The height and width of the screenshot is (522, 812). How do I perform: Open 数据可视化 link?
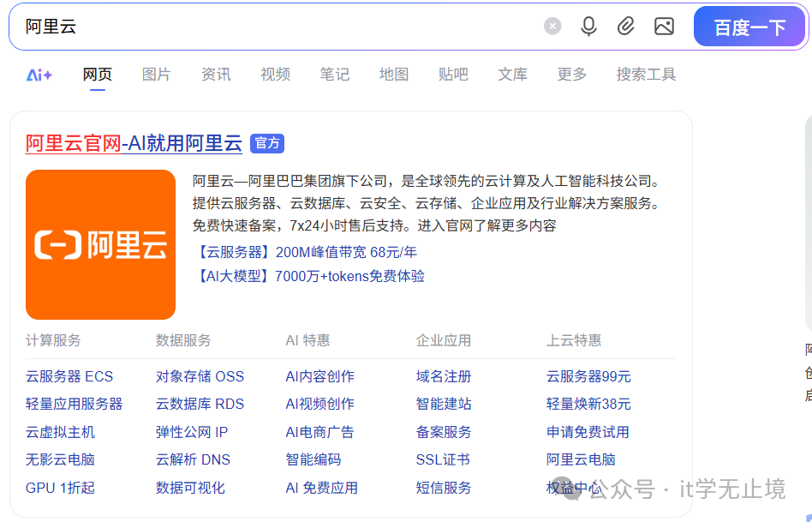coord(190,488)
